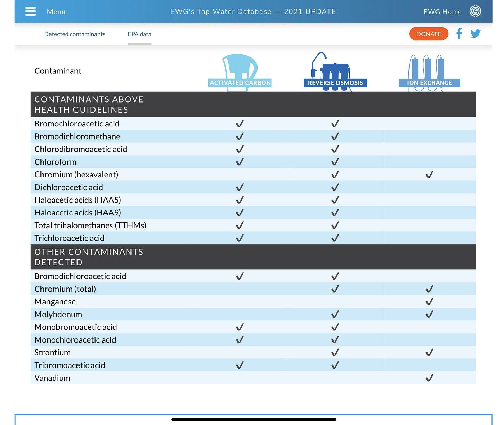Screen dimensions: 504x425
Task: Click Chromium (hexavalent) reverse osmosis checkmark
Action: (x=335, y=175)
